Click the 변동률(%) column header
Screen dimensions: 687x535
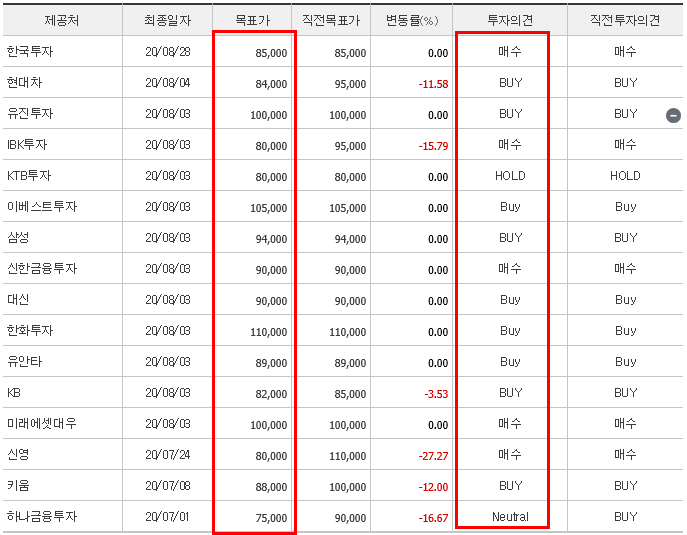point(412,20)
